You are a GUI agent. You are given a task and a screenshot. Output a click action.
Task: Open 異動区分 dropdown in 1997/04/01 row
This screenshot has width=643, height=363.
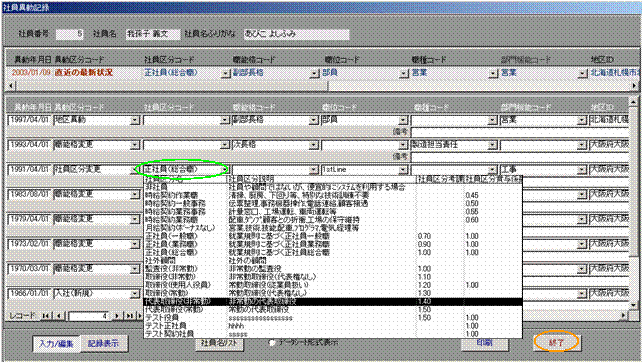tap(135, 121)
